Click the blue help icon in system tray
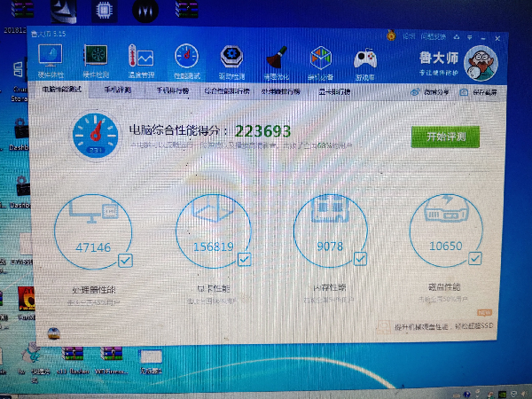 (467, 395)
